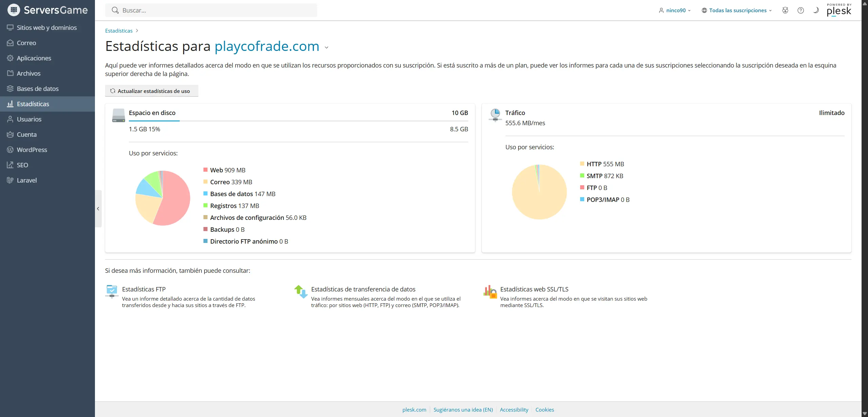
Task: Click the Backups 0 B legend text
Action: pyautogui.click(x=228, y=229)
